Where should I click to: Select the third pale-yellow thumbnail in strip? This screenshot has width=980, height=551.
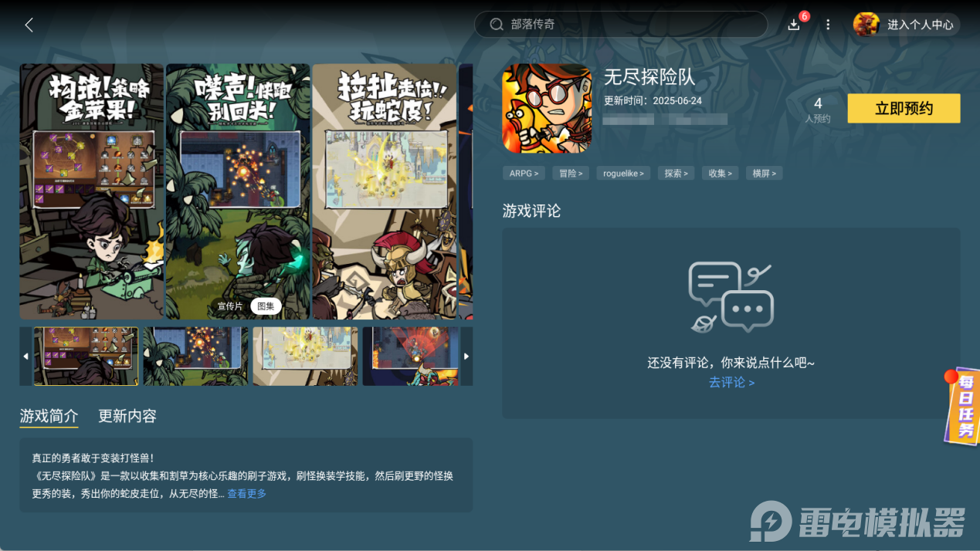[305, 357]
